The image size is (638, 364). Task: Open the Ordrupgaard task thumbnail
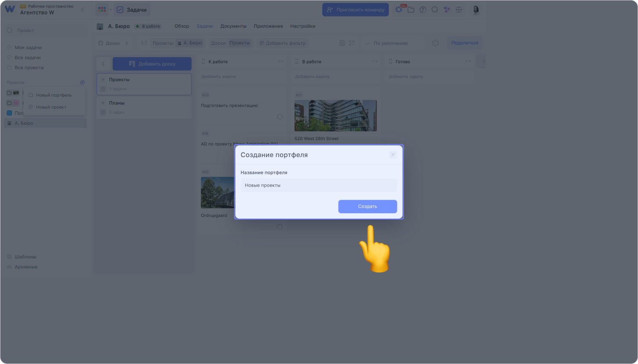[x=218, y=192]
